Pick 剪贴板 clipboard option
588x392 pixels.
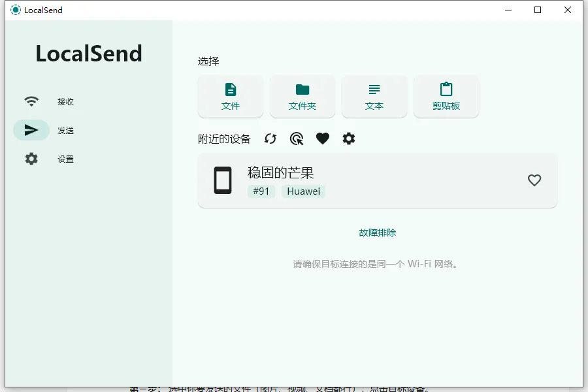(446, 97)
